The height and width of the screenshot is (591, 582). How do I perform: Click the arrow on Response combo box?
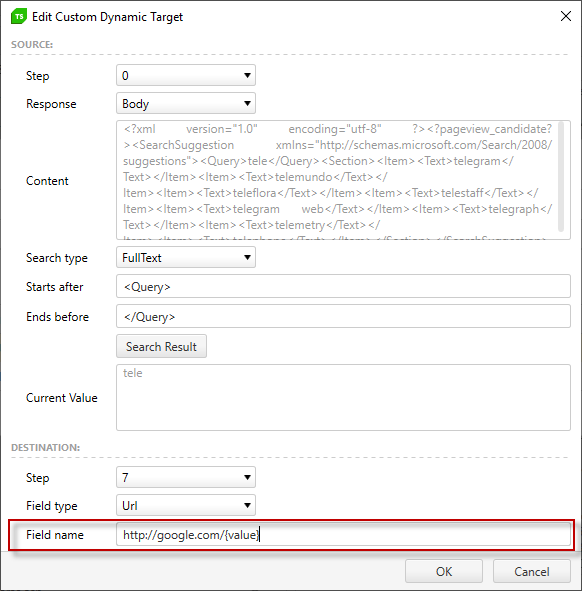pos(247,103)
